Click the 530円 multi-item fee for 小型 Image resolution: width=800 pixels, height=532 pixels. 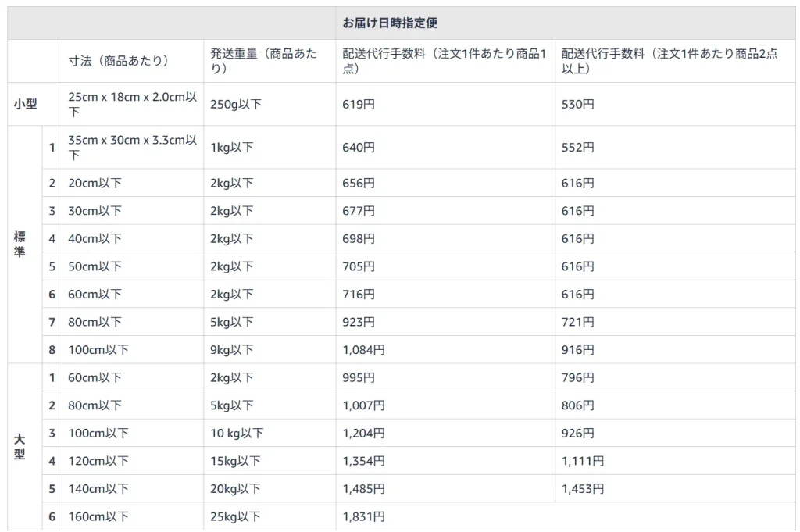[x=576, y=103]
